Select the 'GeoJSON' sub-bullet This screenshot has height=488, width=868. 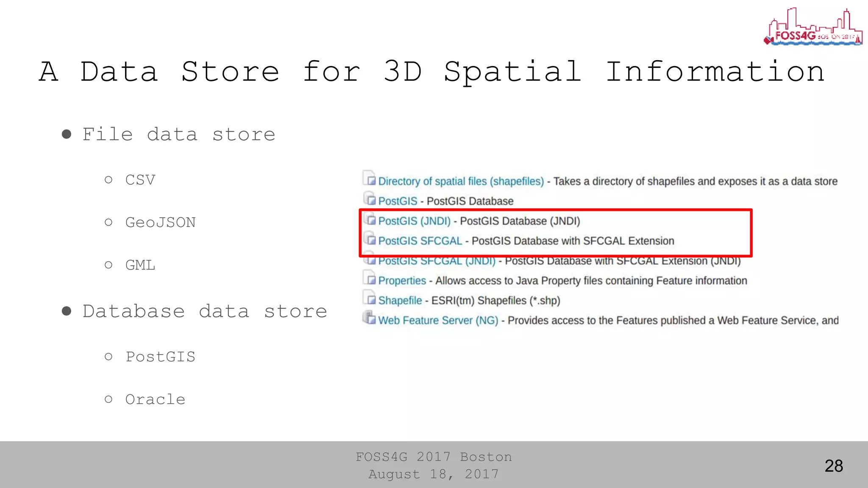pos(160,222)
